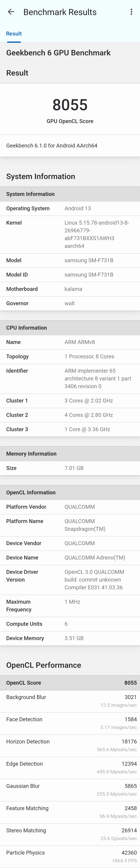Tap the back arrow icon
140x868 pixels.
(x=11, y=12)
